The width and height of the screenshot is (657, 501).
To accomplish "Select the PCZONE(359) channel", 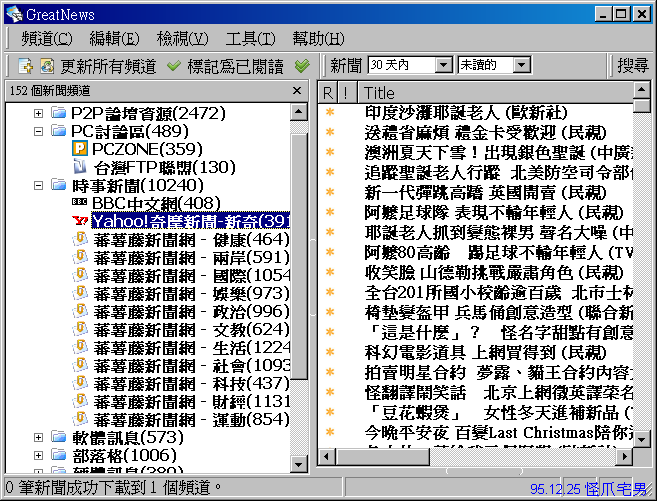I will point(147,149).
